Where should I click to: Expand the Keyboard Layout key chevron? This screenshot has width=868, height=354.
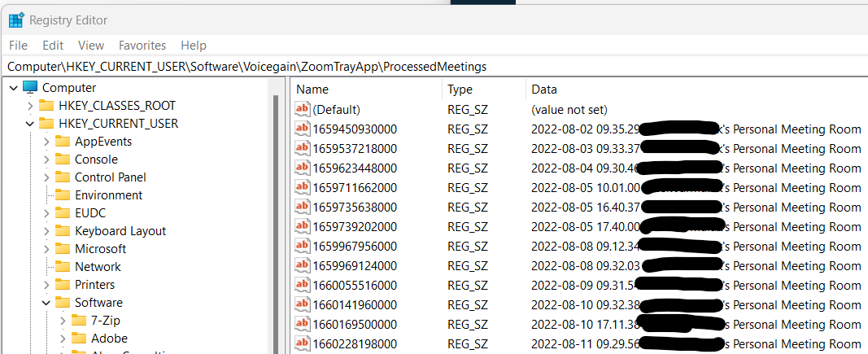[47, 231]
